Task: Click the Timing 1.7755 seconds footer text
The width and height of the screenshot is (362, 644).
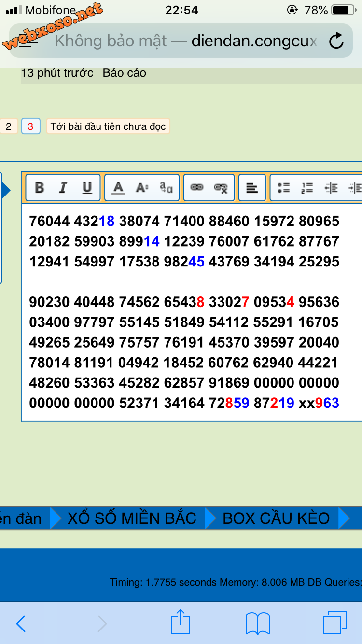Action: click(x=164, y=582)
